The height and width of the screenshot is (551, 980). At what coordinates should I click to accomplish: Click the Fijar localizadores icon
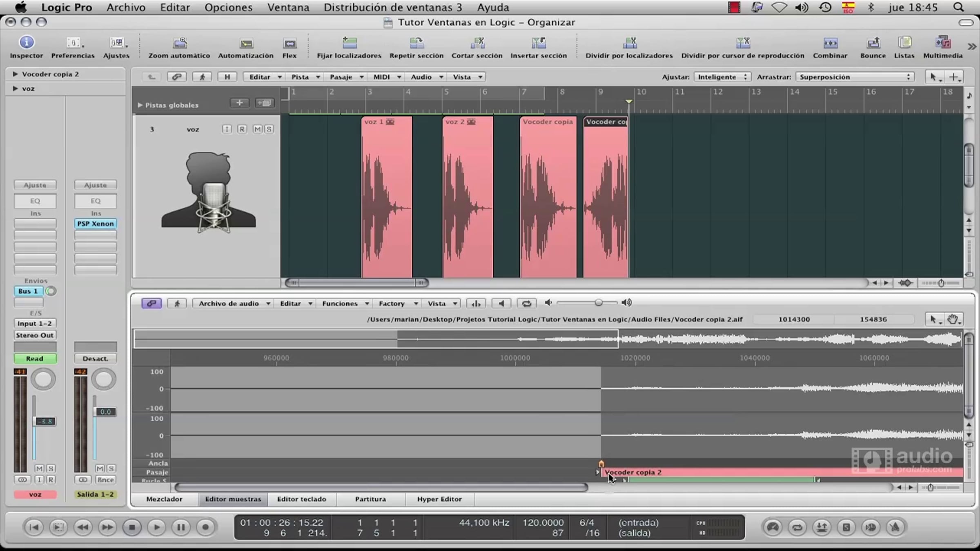click(349, 42)
